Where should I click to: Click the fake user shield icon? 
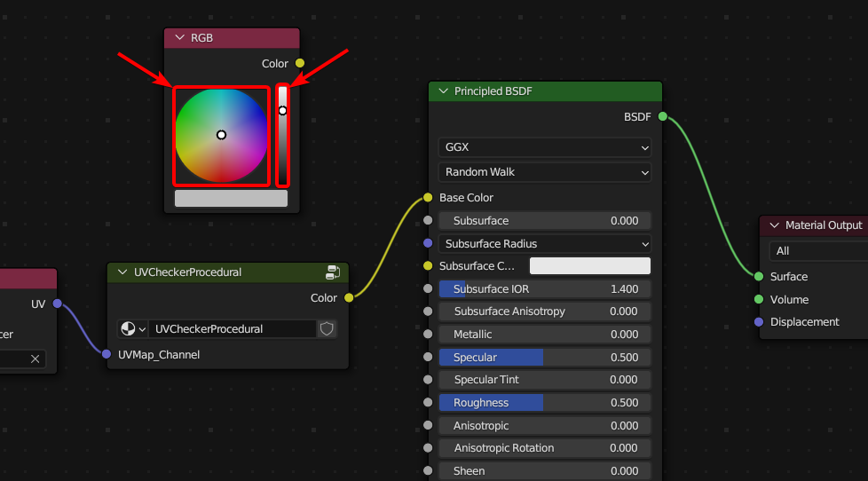click(327, 328)
